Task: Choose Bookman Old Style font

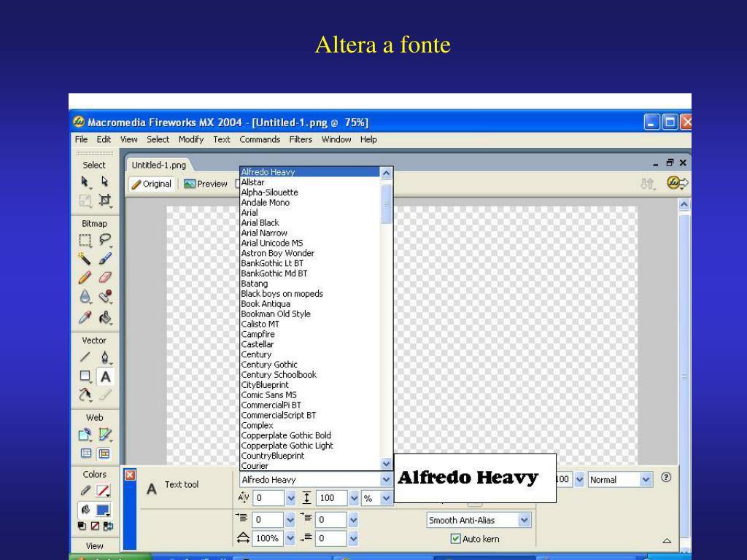Action: point(309,314)
